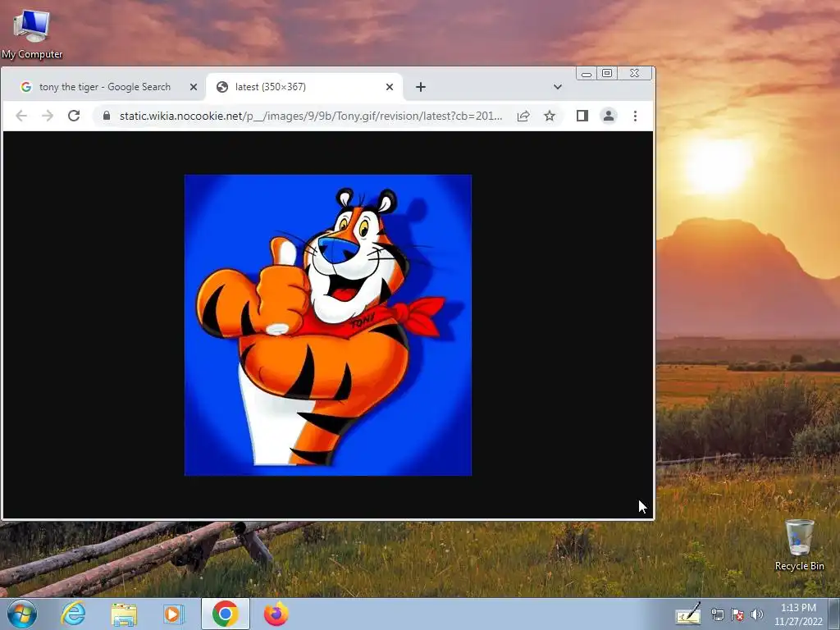840x630 pixels.
Task: Minimize the Chrome window
Action: [587, 73]
